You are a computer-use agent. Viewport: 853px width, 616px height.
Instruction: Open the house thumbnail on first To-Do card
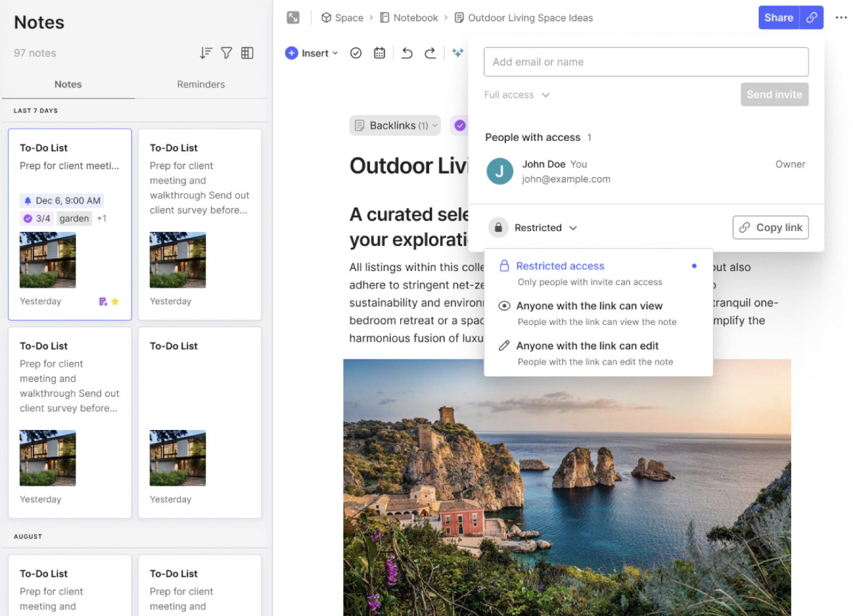click(x=48, y=260)
